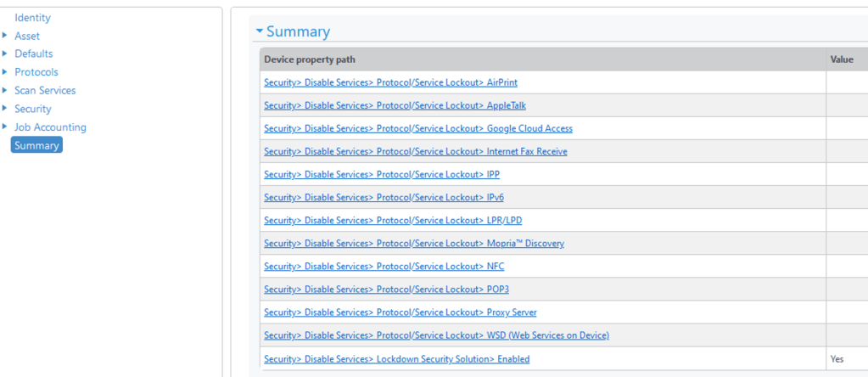
Task: Click the Device property path column header
Action: (310, 59)
